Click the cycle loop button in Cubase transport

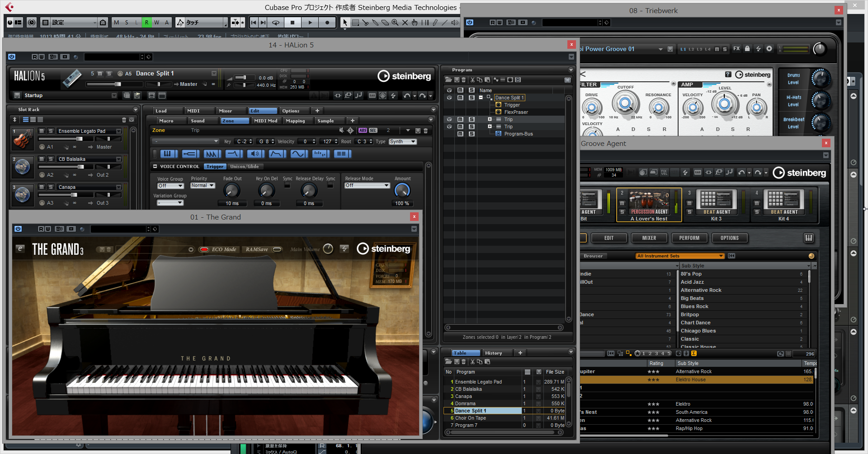coord(275,22)
